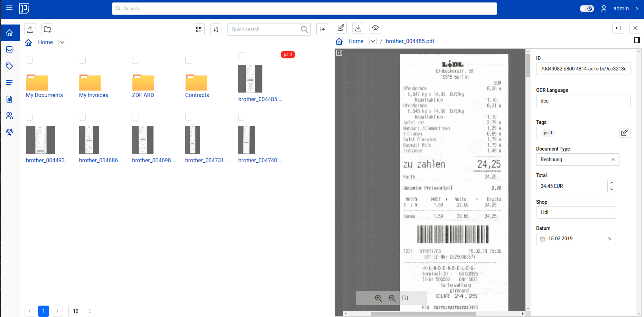
Task: Open the Groups icon at sidebar bottom
Action: [x=9, y=132]
